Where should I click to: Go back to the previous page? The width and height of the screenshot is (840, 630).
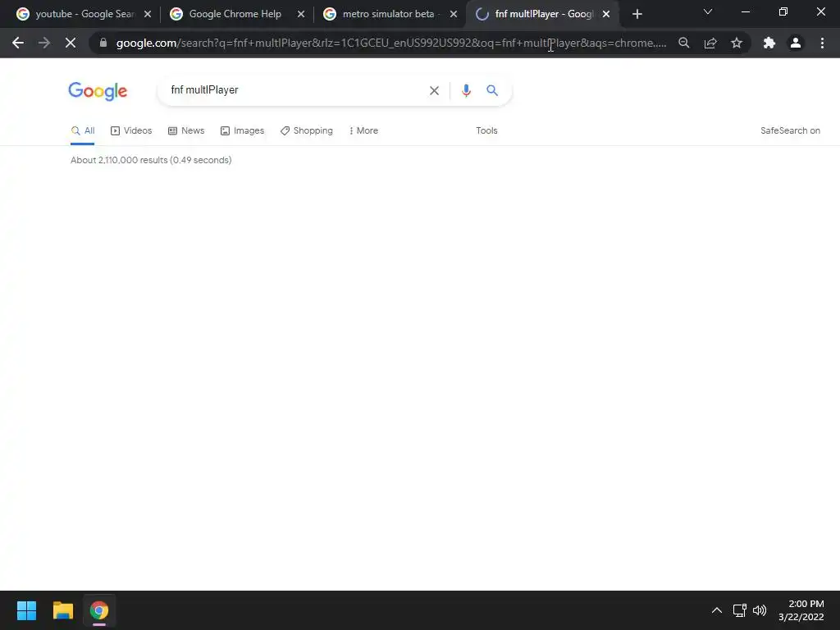coord(18,43)
